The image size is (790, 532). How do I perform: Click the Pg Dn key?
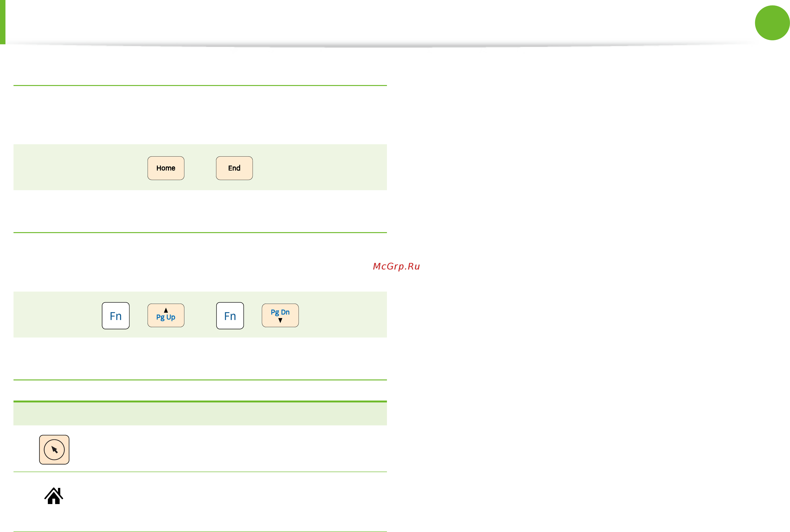[x=280, y=315]
